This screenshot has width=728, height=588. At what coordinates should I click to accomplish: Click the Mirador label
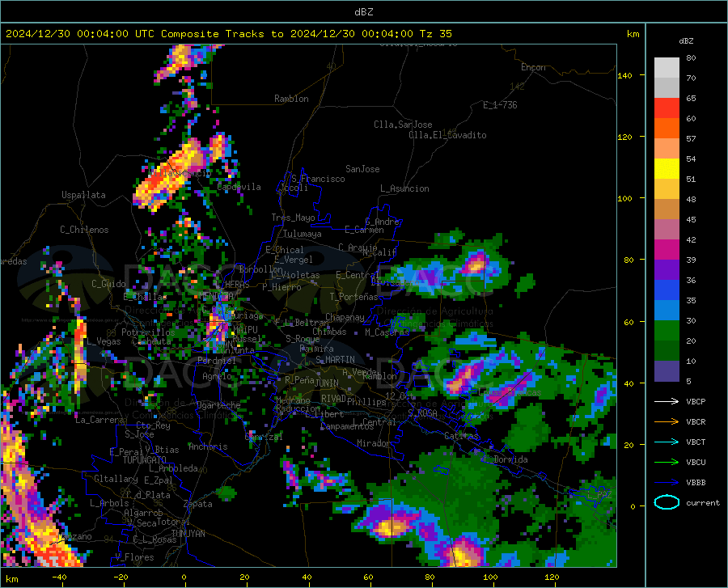click(374, 443)
